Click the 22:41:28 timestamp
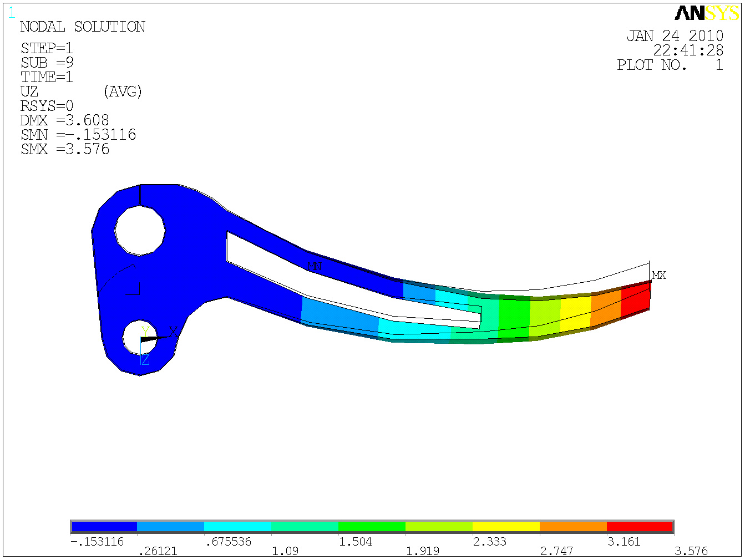Image resolution: width=745 pixels, height=560 pixels. pos(688,50)
